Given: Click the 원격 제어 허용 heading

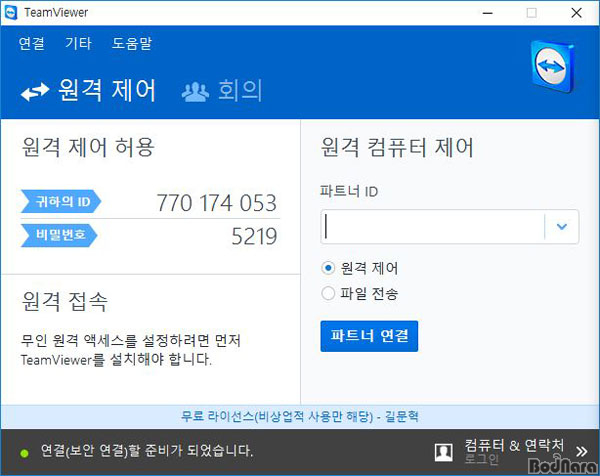Looking at the screenshot, I should pos(88,147).
